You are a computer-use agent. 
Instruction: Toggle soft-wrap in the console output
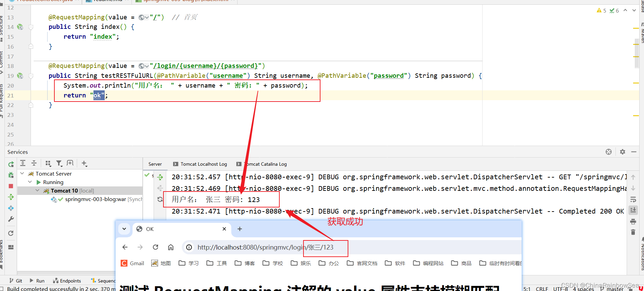point(633,199)
